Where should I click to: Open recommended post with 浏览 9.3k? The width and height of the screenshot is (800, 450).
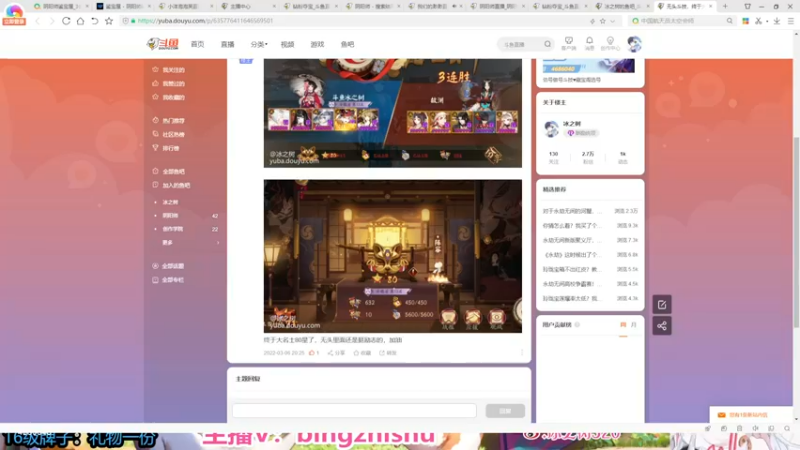coord(590,226)
